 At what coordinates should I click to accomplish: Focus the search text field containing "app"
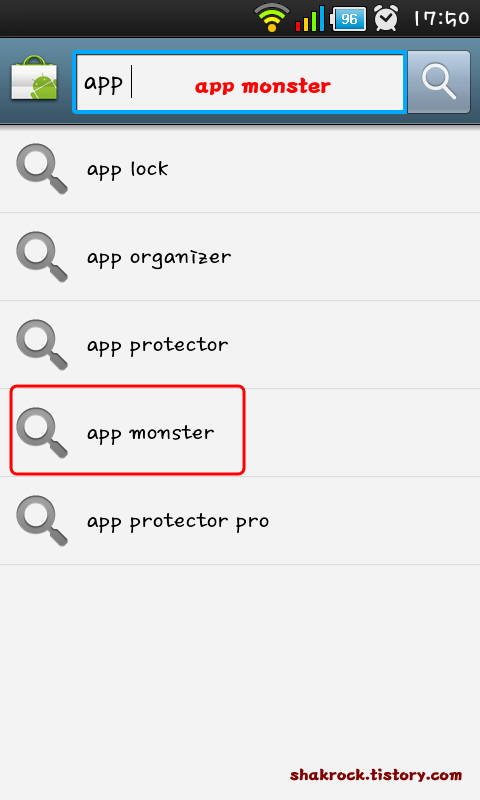tap(239, 82)
